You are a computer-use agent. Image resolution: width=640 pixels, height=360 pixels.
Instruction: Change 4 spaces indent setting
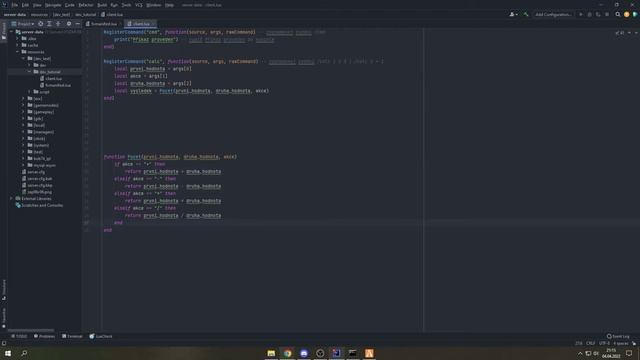pos(620,343)
